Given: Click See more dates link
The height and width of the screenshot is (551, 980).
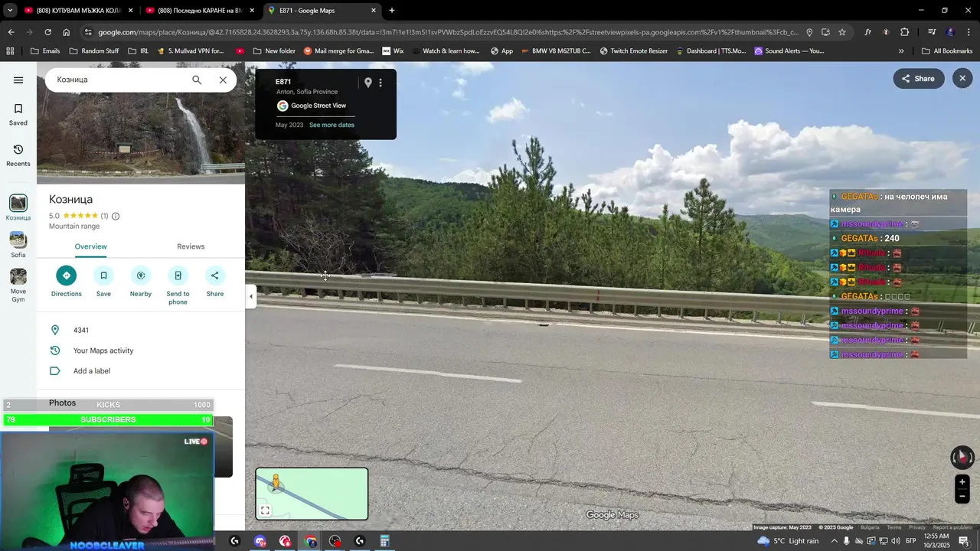Looking at the screenshot, I should point(332,125).
